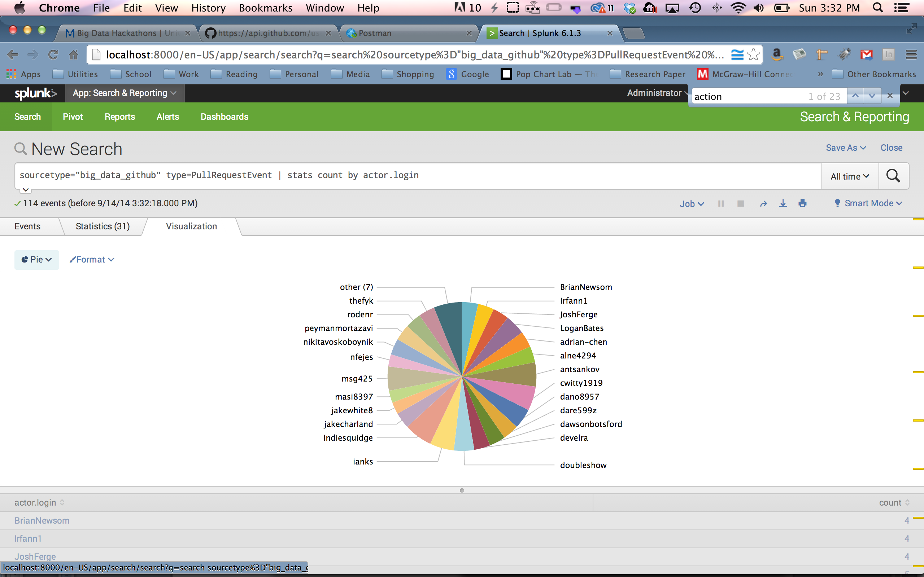
Task: Click the Splunk logo
Action: pos(35,93)
